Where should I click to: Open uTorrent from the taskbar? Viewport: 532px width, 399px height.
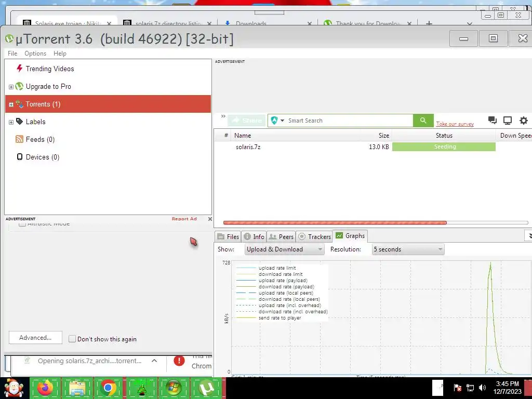pos(206,388)
